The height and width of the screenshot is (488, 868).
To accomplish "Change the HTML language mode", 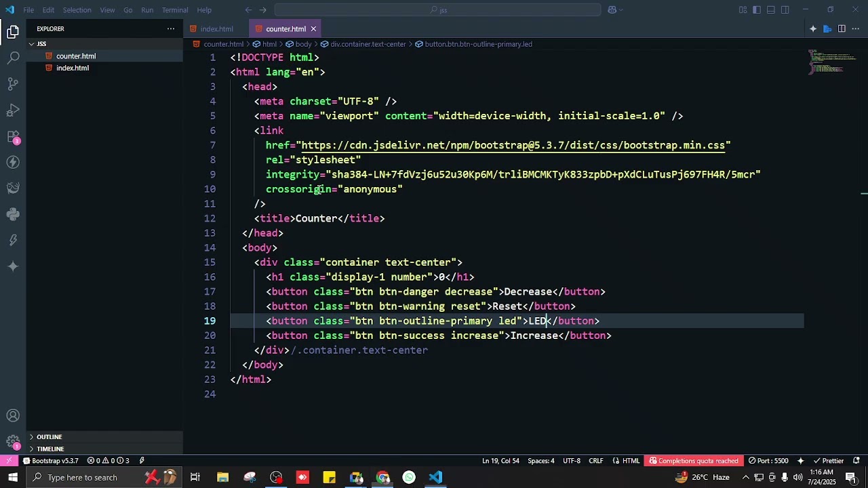I will click(626, 461).
